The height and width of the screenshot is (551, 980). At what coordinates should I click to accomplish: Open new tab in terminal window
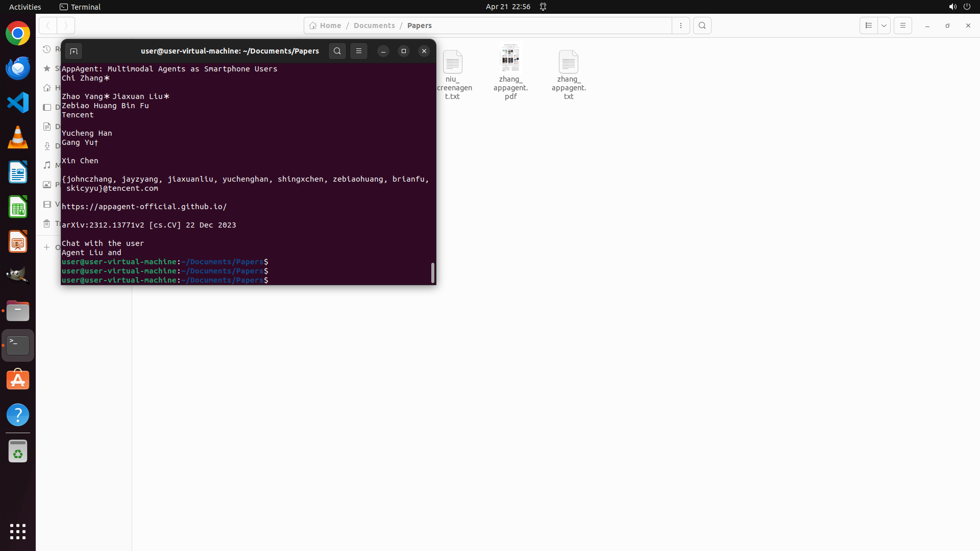(x=73, y=51)
